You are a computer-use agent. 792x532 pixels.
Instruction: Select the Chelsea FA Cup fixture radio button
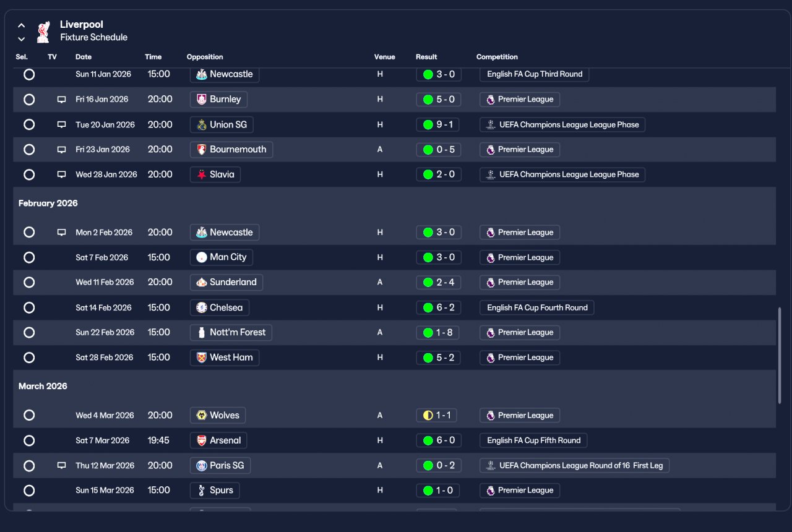(29, 307)
